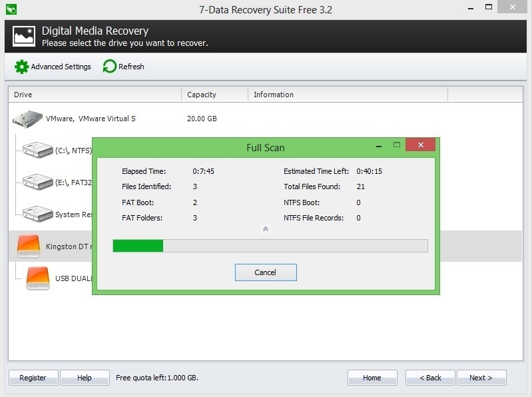
Task: Minimize the Full Scan dialog
Action: click(x=379, y=147)
